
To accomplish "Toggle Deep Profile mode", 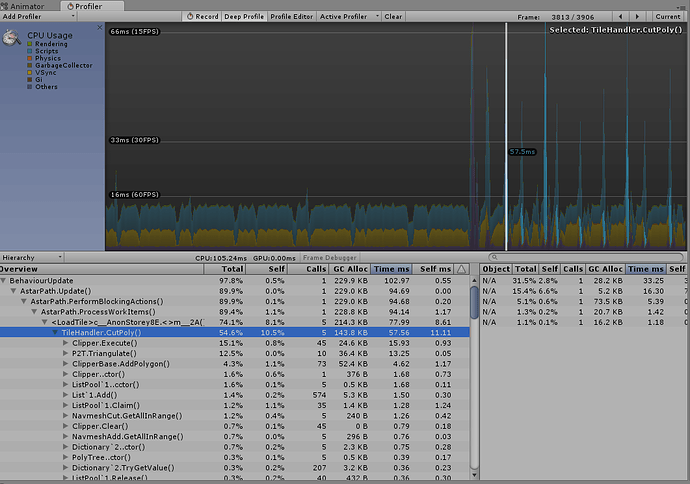I will click(x=244, y=17).
